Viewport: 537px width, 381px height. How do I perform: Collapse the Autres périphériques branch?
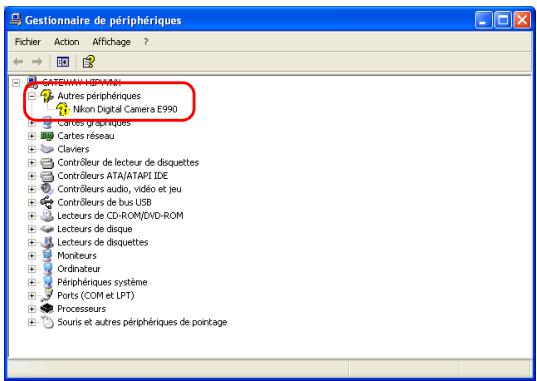pyautogui.click(x=32, y=96)
